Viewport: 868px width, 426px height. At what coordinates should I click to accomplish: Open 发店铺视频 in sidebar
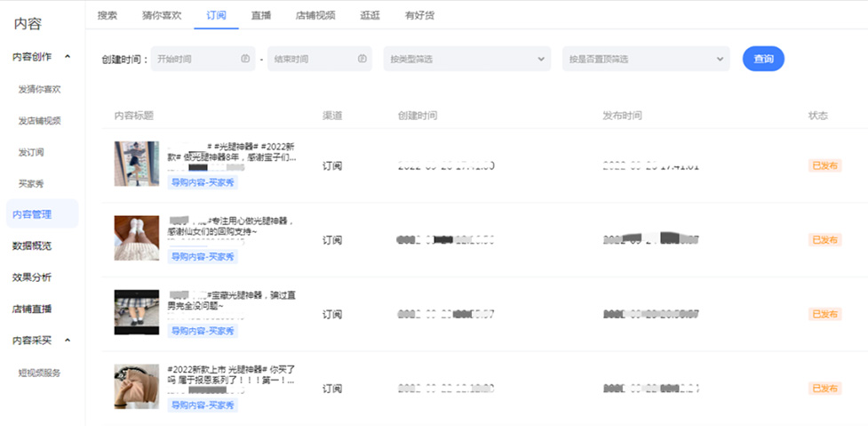tap(39, 121)
